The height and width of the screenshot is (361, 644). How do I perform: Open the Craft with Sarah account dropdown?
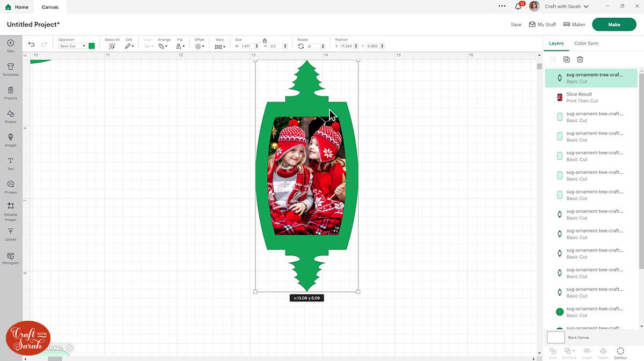point(567,6)
